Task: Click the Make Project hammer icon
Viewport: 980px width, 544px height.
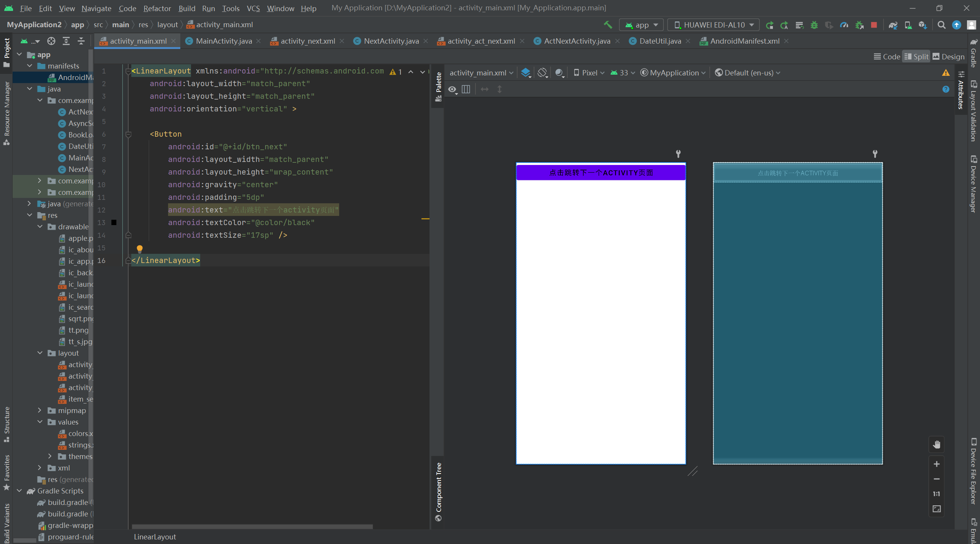Action: [608, 25]
